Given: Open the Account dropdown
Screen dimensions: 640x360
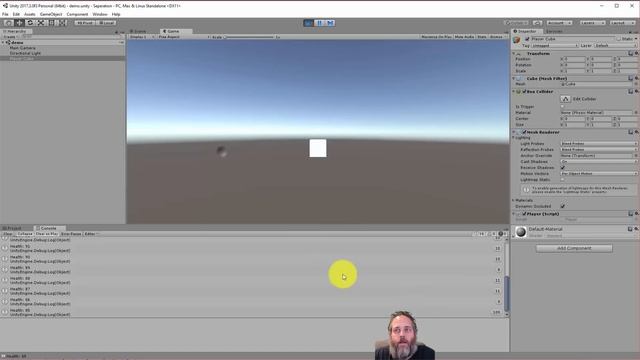Looking at the screenshot, I should [x=559, y=23].
